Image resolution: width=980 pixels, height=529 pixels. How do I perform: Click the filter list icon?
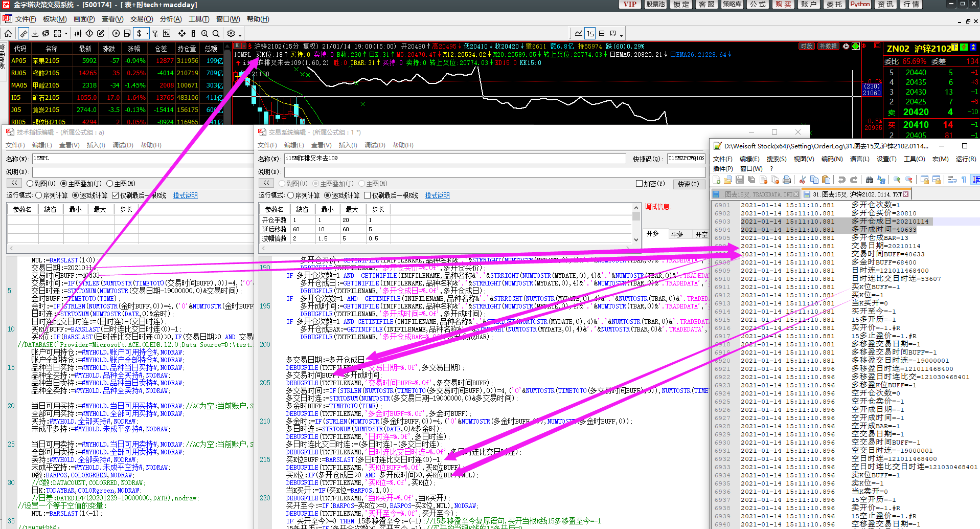pos(155,33)
